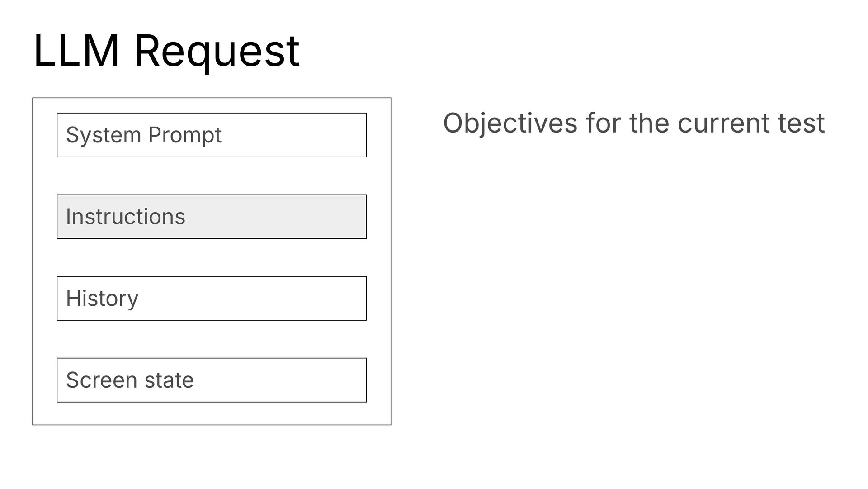Click the History label text
Image resolution: width=868 pixels, height=489 pixels.
pos(102,299)
